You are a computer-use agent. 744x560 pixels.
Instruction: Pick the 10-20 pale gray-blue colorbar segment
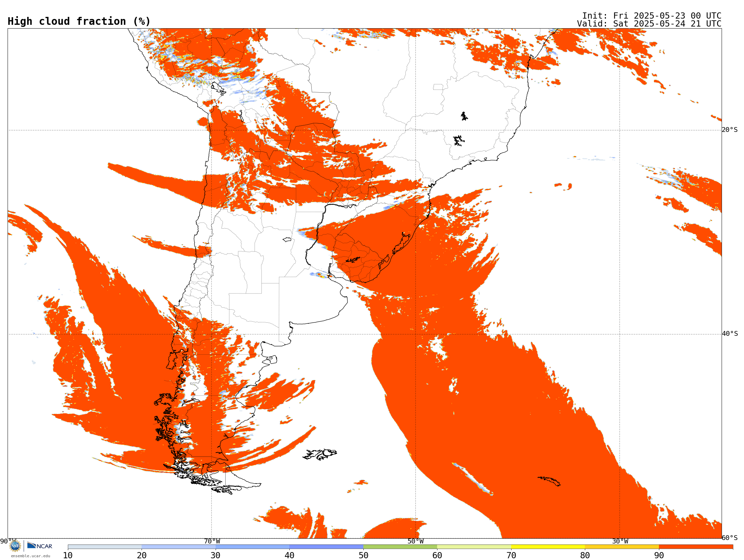[105, 547]
